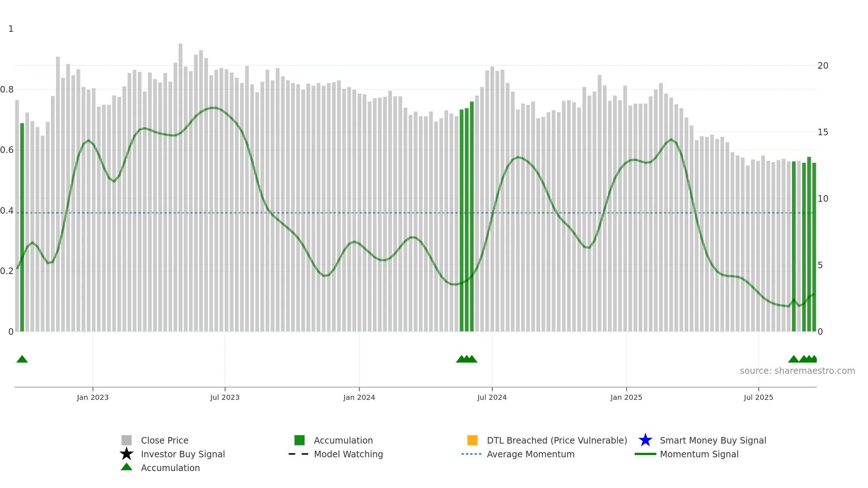Toggle the Close Price legend label

tap(165, 440)
